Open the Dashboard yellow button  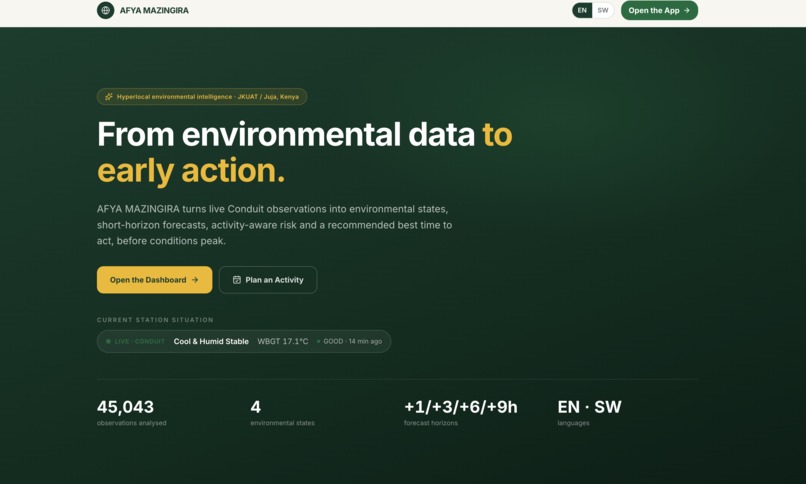(154, 280)
